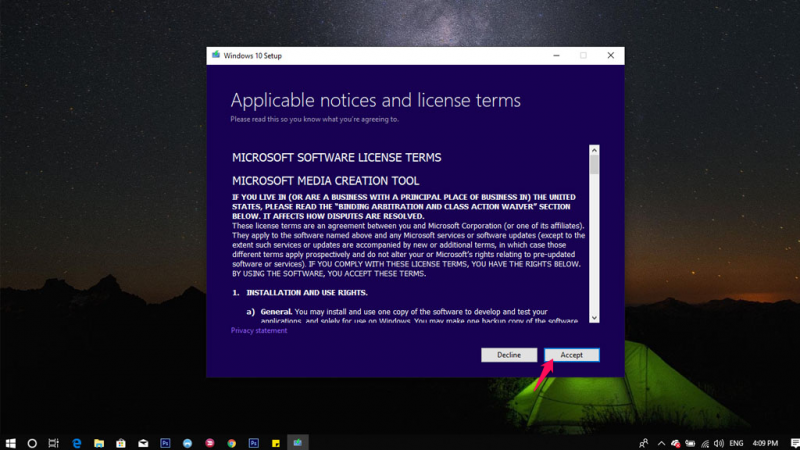Open the Mail app from the taskbar

click(143, 442)
